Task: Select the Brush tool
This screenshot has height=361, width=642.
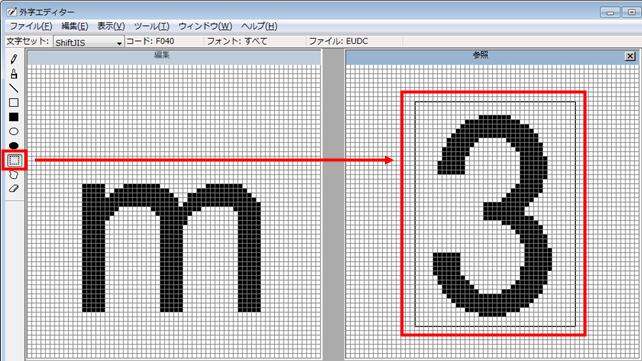Action: pyautogui.click(x=14, y=74)
